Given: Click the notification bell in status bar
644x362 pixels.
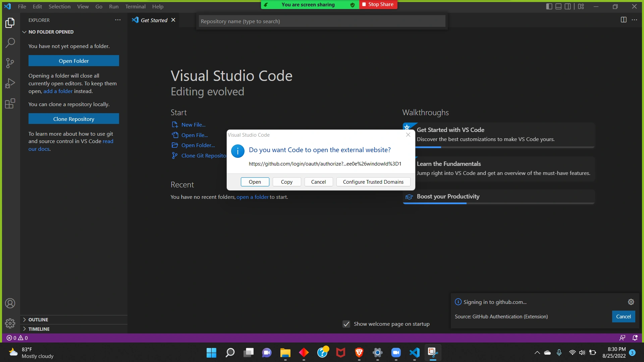Looking at the screenshot, I should [x=635, y=338].
